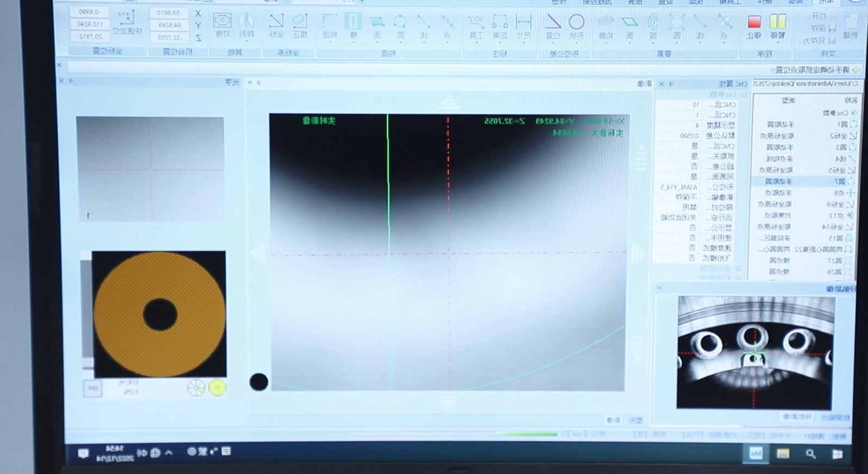Viewport: 868px width, 474px height.
Task: Click the yellow circle light icon
Action: point(217,388)
